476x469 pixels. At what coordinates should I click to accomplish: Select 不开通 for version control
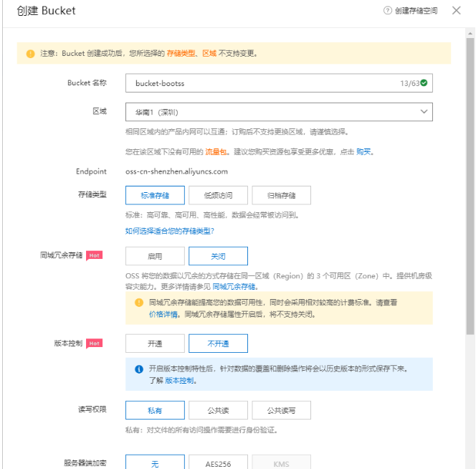(218, 344)
